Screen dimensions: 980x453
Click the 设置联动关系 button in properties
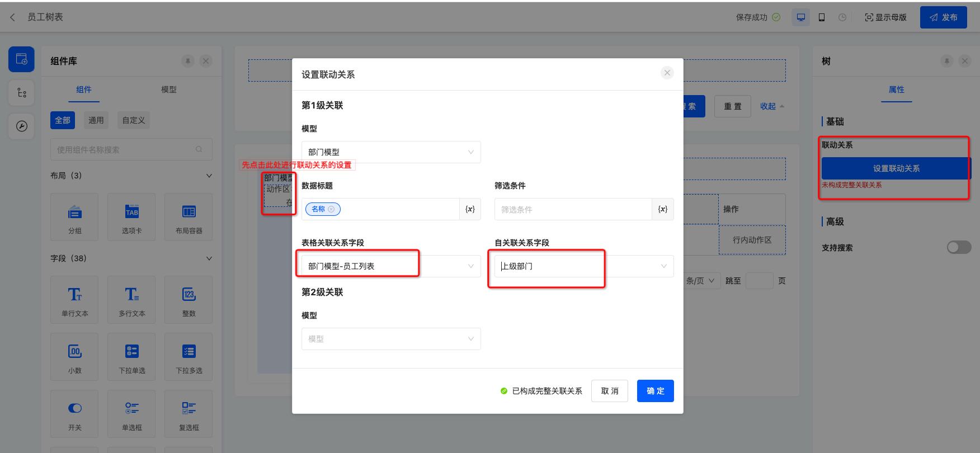(896, 168)
